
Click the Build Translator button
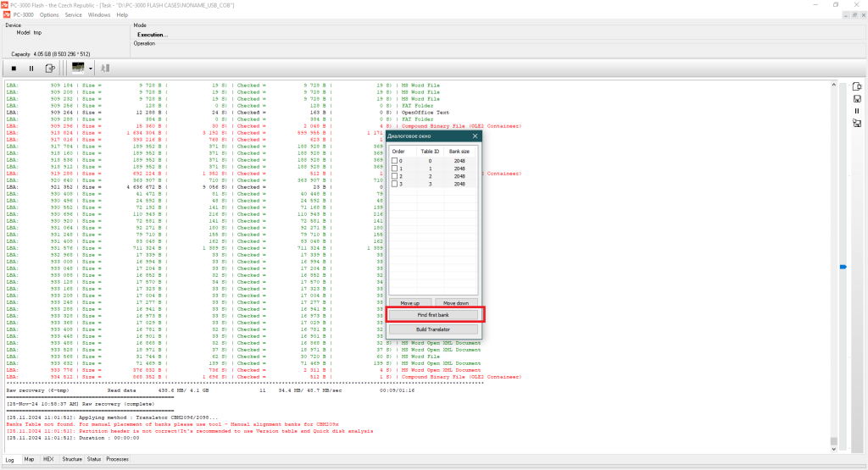(x=434, y=329)
